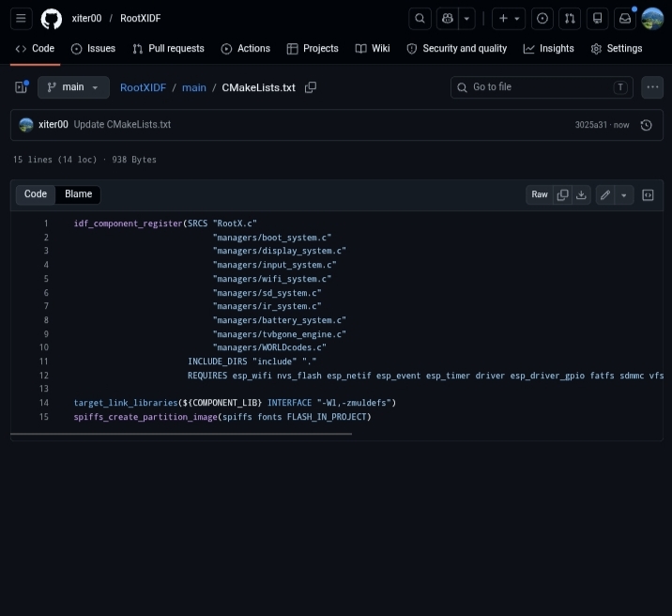Edit this file with pencil icon
Viewport: 672px width, 616px height.
pyautogui.click(x=605, y=194)
